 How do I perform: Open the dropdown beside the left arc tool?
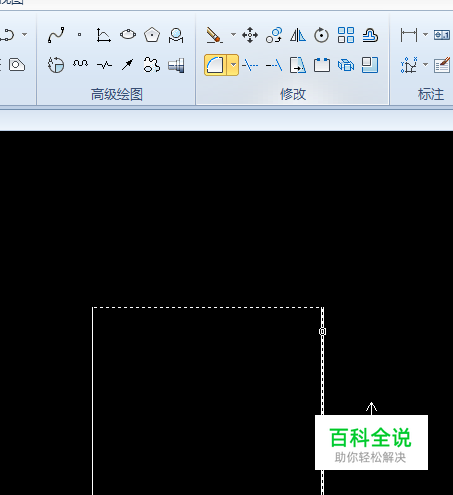(x=24, y=34)
